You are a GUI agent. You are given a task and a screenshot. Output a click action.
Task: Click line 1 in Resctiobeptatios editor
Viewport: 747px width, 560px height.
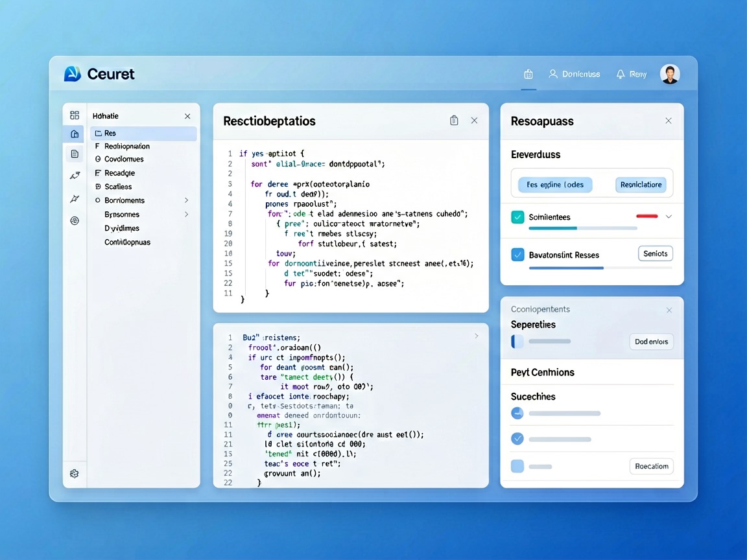[272, 154]
